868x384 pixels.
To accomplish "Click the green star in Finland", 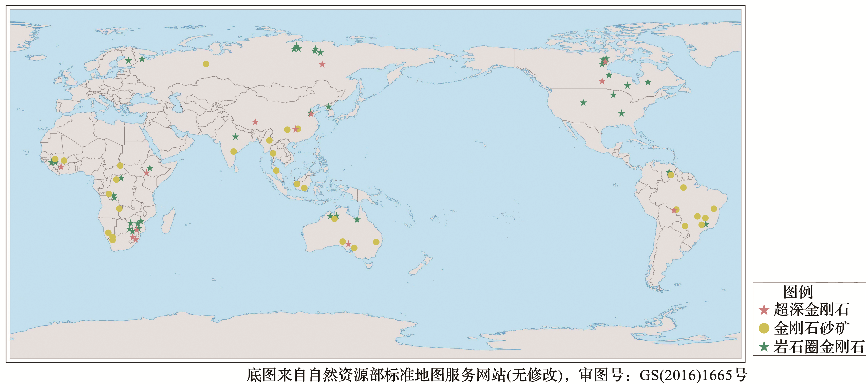I will (x=128, y=61).
